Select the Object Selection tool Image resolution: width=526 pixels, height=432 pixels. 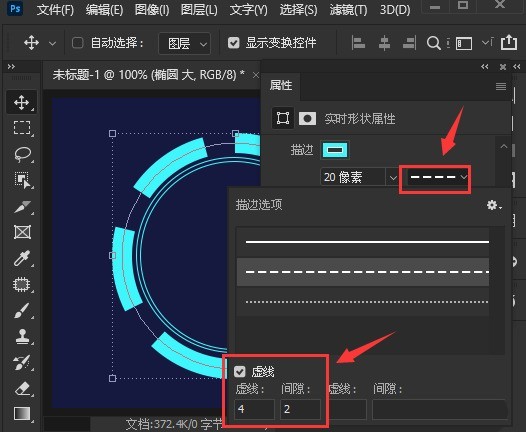pyautogui.click(x=22, y=180)
